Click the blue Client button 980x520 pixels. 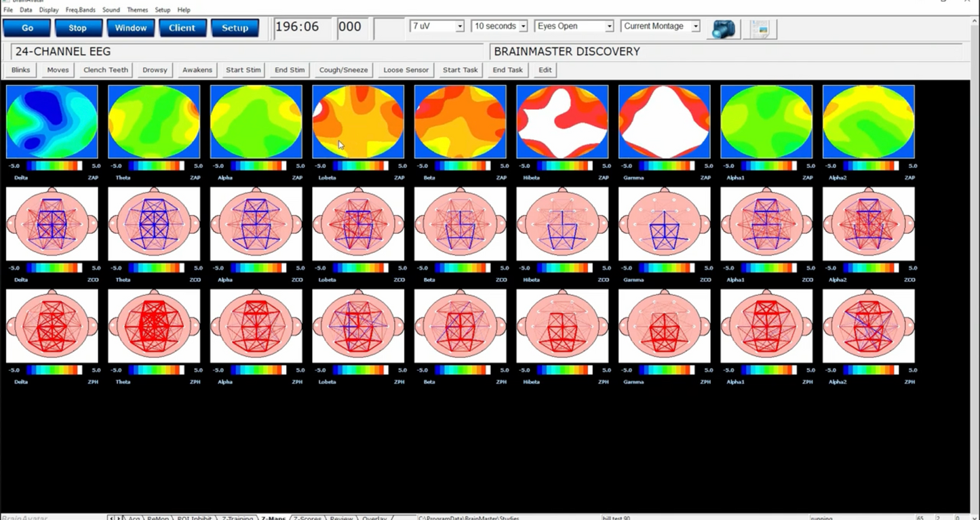182,28
